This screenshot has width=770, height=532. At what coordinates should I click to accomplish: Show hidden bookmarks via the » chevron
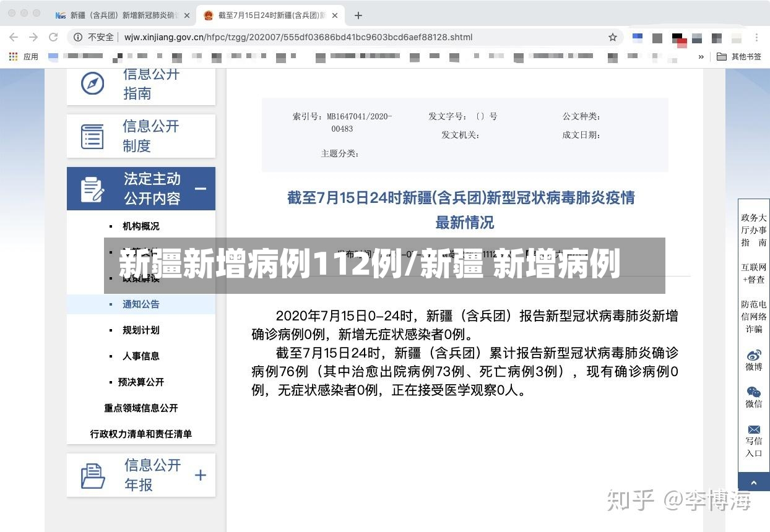[701, 56]
